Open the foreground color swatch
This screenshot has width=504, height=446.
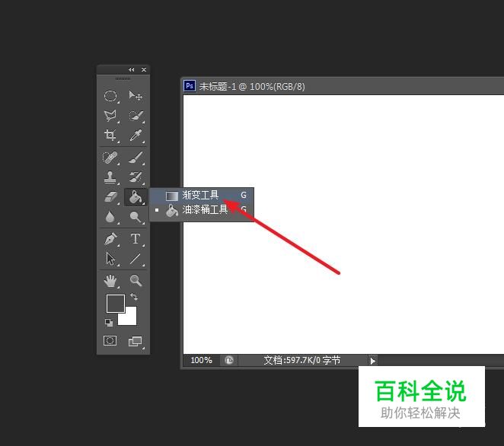pos(116,304)
